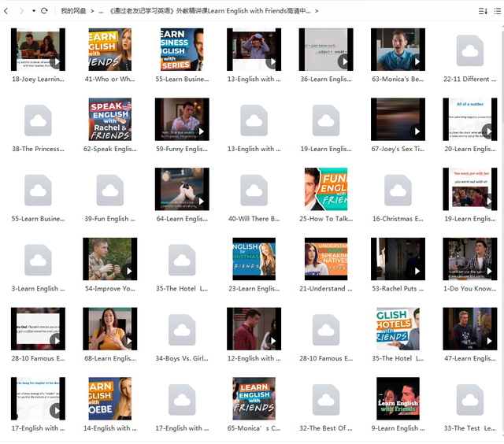Click the 33-The Test Le... cloud file icon

(470, 400)
